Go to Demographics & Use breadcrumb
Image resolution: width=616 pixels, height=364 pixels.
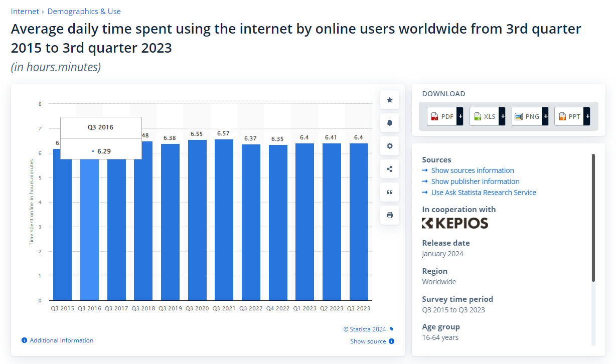[x=84, y=11]
